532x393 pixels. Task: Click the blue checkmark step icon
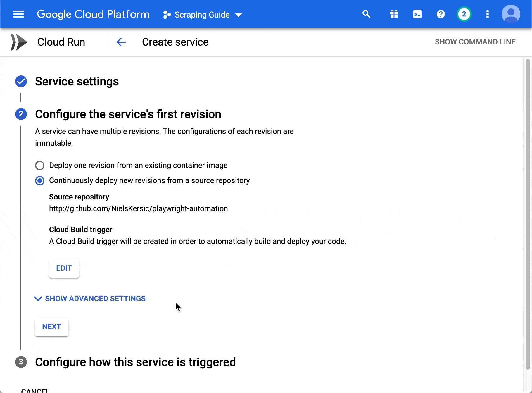[x=21, y=81]
